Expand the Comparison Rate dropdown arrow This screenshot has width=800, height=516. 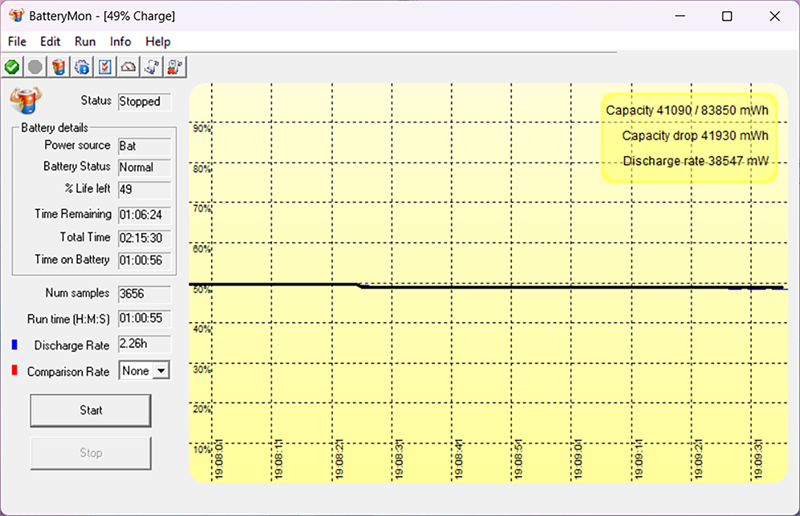(161, 371)
